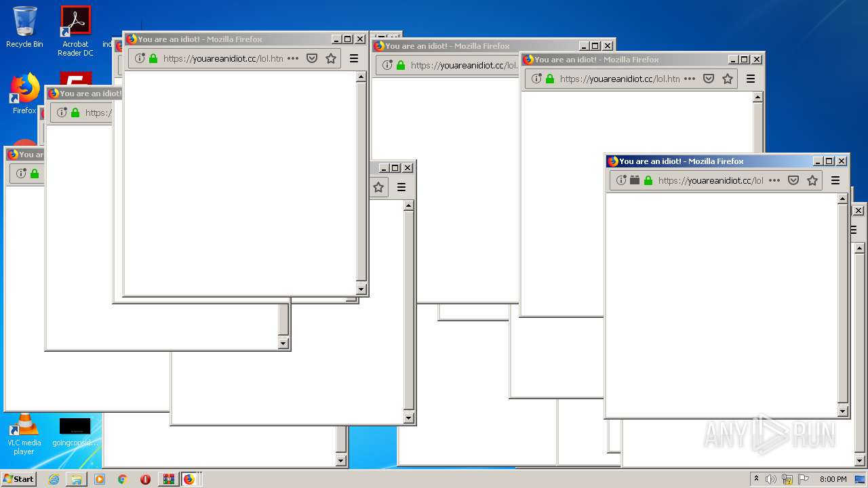Launch Opera from the taskbar

[x=145, y=479]
